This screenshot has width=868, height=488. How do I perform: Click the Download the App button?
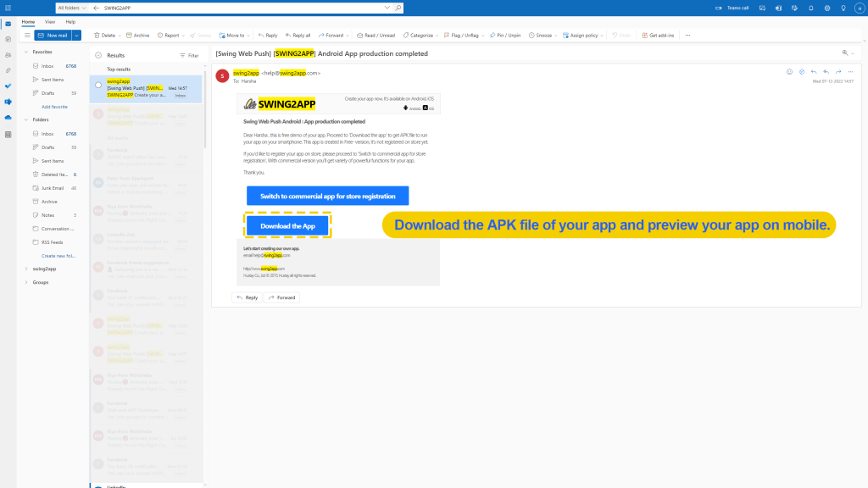point(287,225)
